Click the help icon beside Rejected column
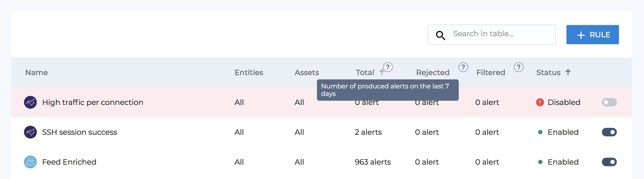Screen dimensions: 644x179 point(463,67)
